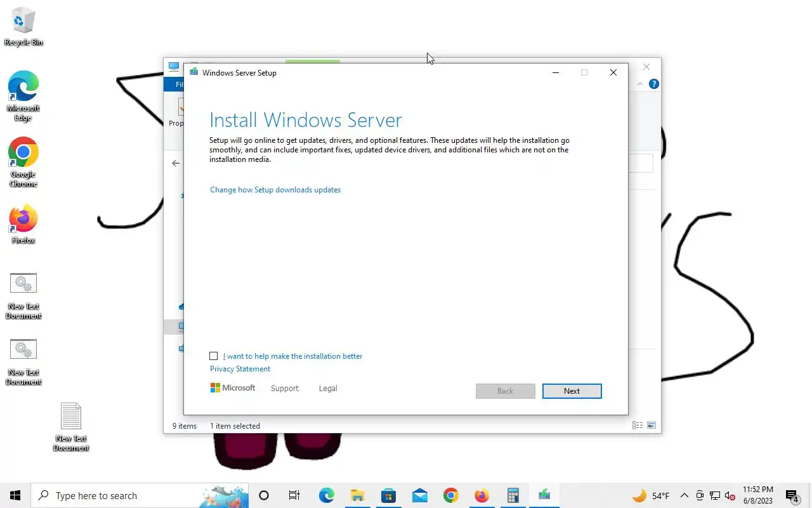This screenshot has width=812, height=508.
Task: Click the Microsoft logo in Setup
Action: pyautogui.click(x=233, y=388)
